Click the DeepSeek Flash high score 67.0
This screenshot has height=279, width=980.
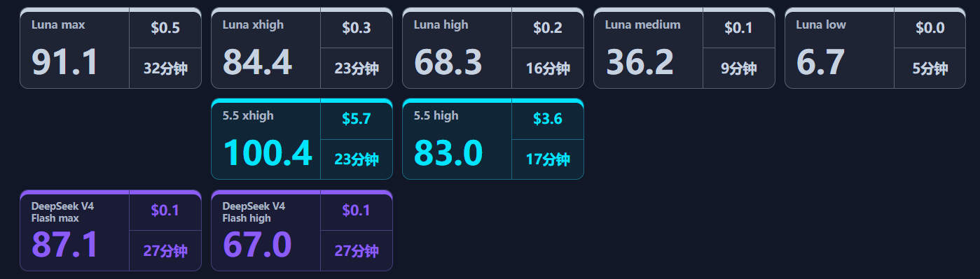[x=257, y=245]
